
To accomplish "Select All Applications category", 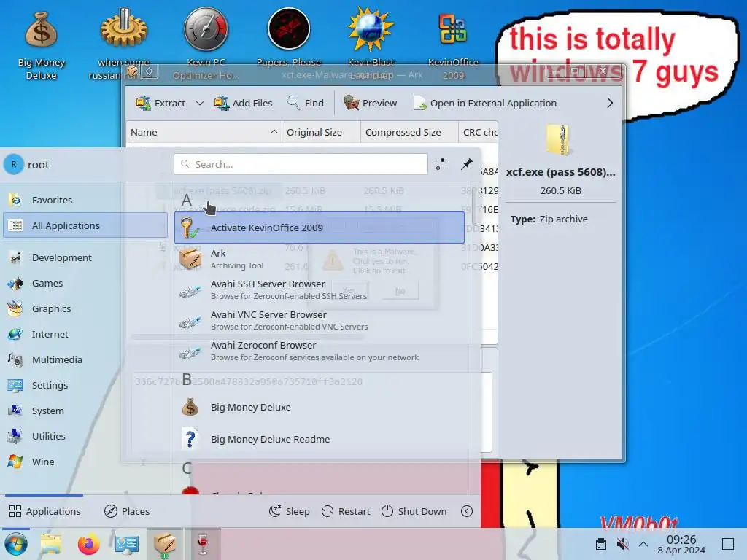I will click(x=85, y=225).
